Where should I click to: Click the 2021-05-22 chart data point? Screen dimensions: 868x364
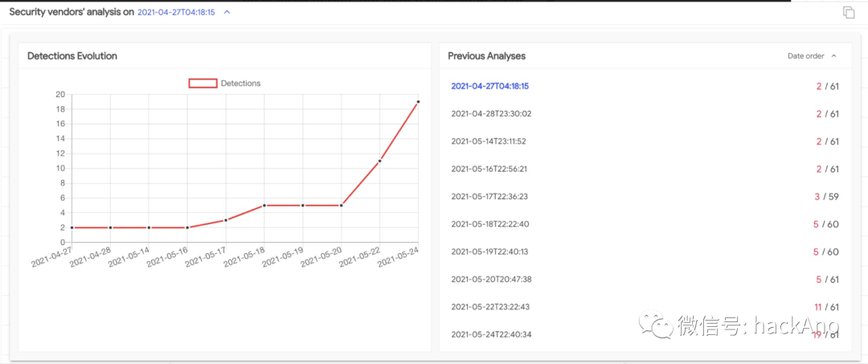[379, 161]
